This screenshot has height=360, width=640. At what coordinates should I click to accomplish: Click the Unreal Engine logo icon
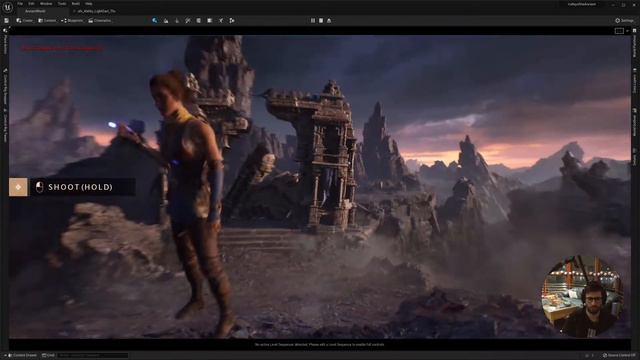click(7, 7)
